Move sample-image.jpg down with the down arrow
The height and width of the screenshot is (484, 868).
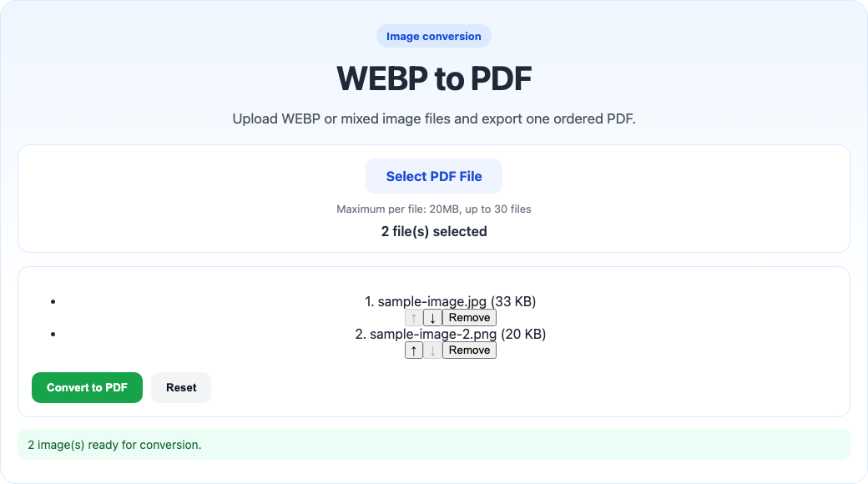pyautogui.click(x=431, y=317)
